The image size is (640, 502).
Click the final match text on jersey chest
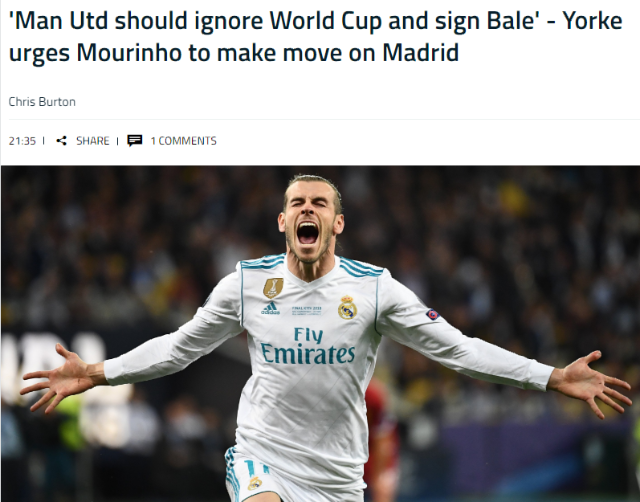[307, 310]
